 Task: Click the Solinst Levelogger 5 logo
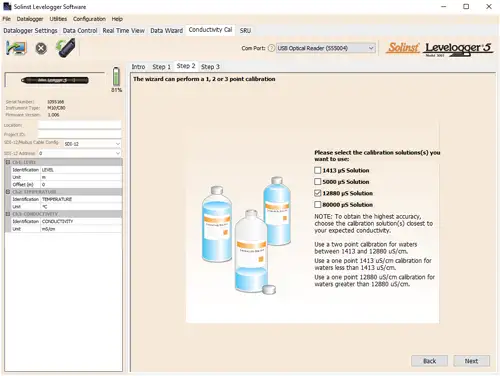440,49
